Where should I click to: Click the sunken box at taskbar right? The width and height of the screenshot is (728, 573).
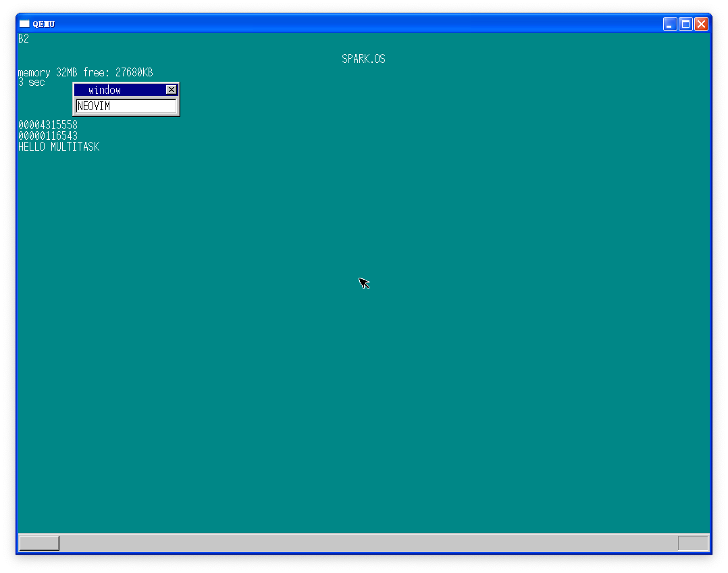(x=693, y=543)
